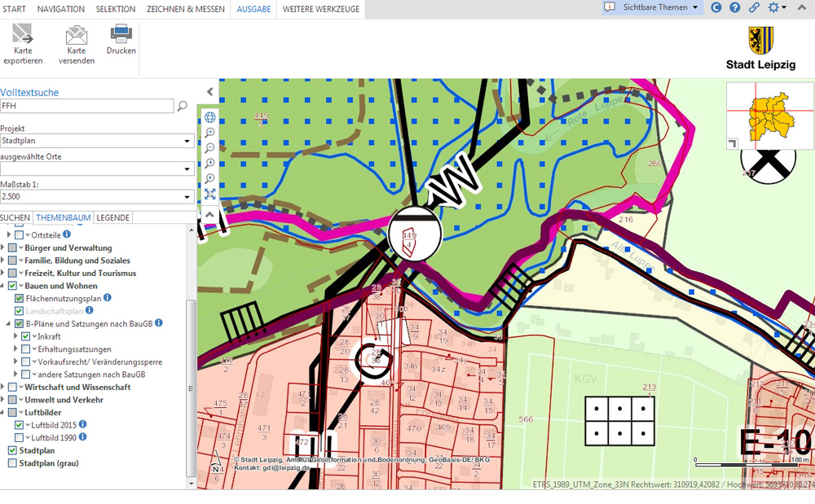Open the help question mark icon
The image size is (815, 504).
735,7
